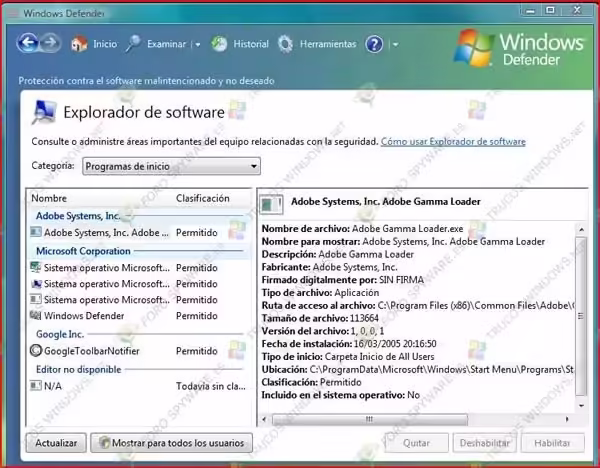Open help with the question mark icon
This screenshot has width=600, height=468.
coord(374,44)
